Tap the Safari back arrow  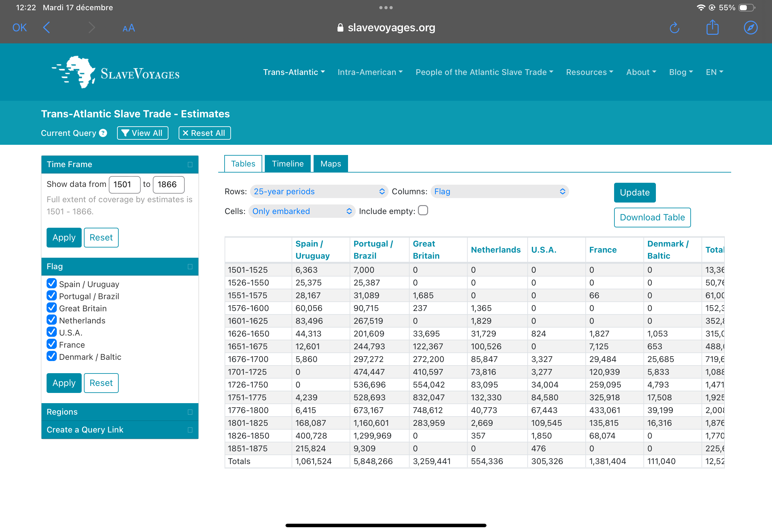pyautogui.click(x=47, y=28)
